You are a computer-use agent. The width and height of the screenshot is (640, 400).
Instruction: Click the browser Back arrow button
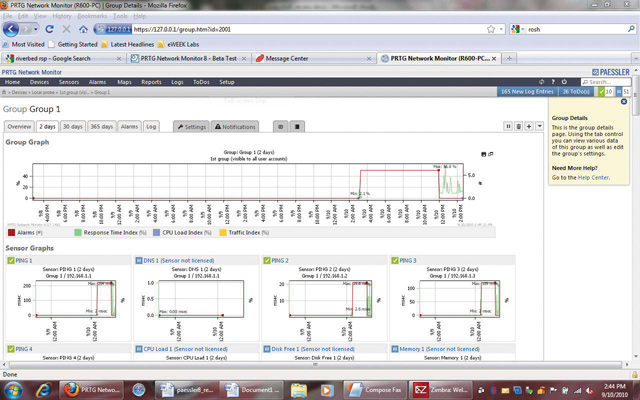pyautogui.click(x=11, y=29)
